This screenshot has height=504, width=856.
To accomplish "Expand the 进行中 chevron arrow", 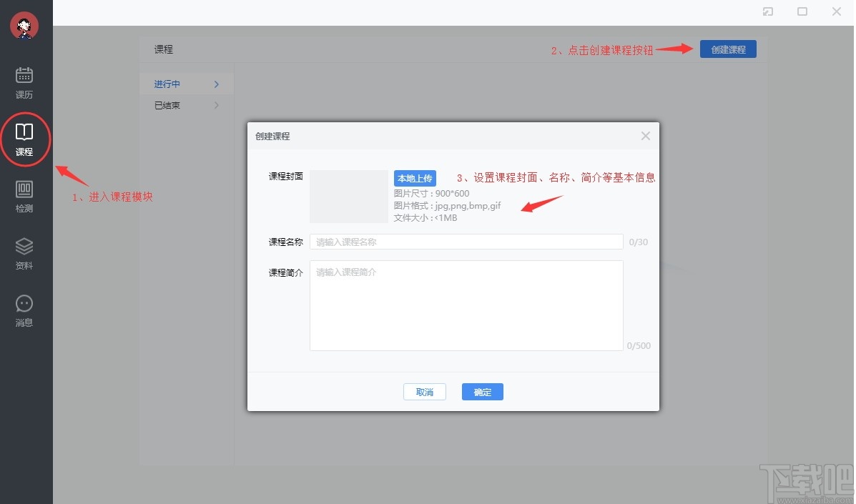I will [x=217, y=84].
